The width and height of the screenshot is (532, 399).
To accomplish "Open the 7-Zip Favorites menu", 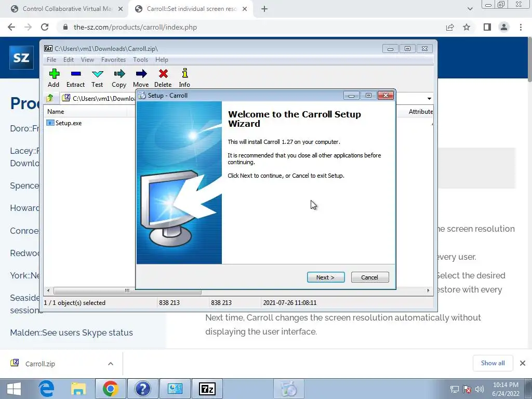I will tap(113, 60).
